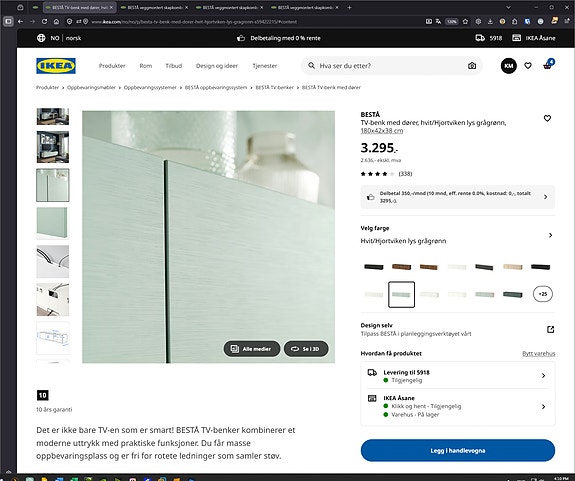575x481 pixels.
Task: Click the delivery truck postcode 5918
Action: pyautogui.click(x=488, y=38)
